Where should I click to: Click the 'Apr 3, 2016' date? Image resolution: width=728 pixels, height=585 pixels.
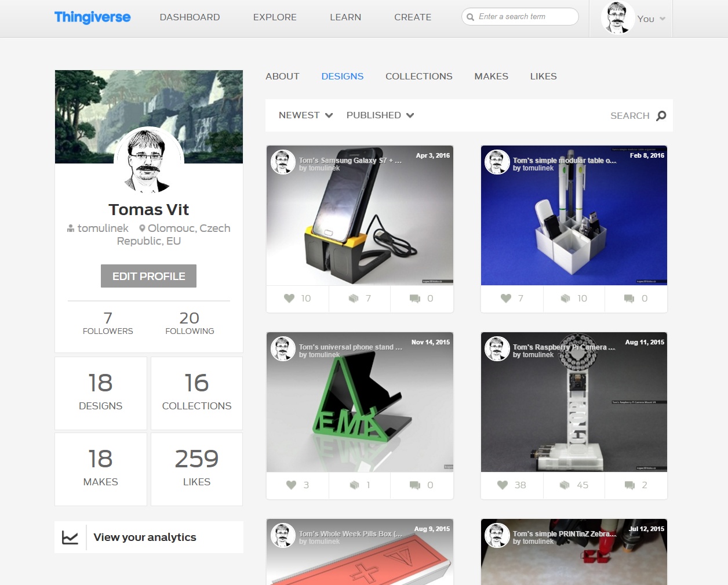pyautogui.click(x=433, y=155)
